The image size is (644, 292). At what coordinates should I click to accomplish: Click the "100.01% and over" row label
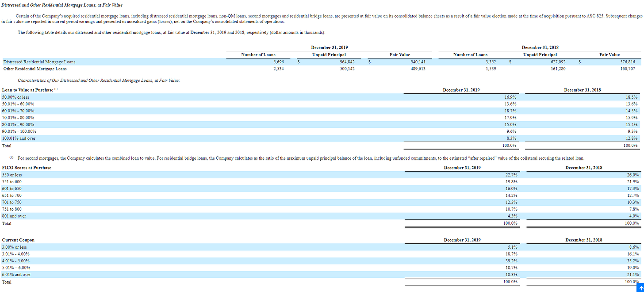click(19, 138)
